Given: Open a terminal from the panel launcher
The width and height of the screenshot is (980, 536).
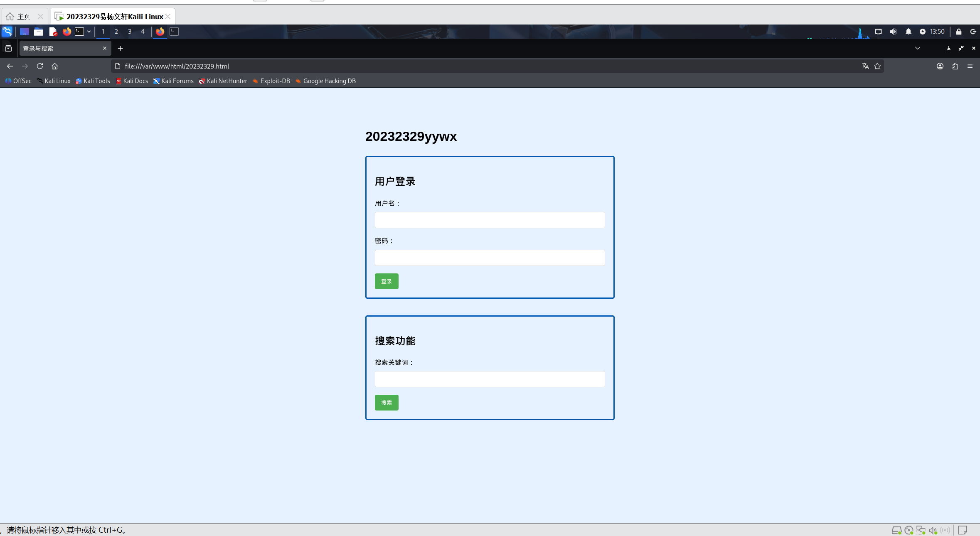Looking at the screenshot, I should point(80,32).
